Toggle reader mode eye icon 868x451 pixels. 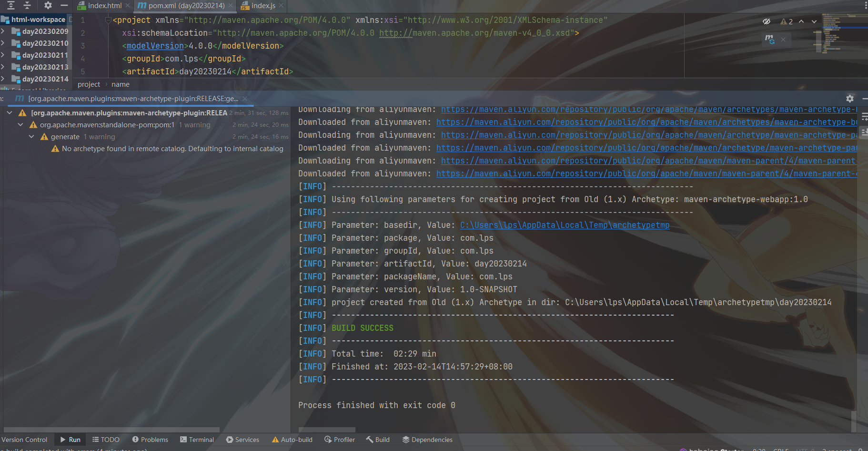coord(767,21)
